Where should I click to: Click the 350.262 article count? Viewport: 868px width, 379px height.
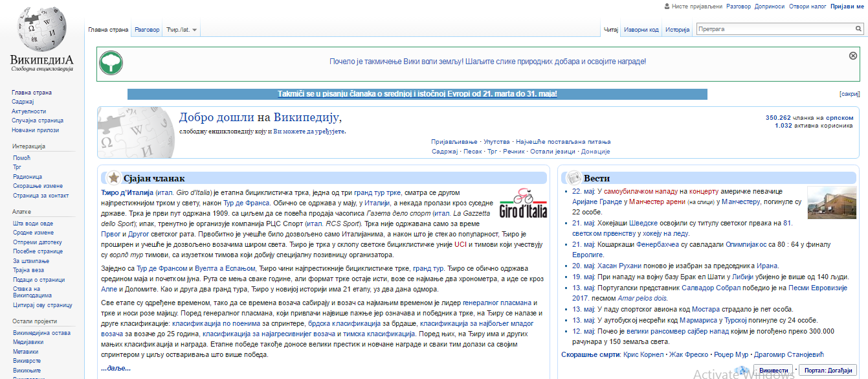[779, 118]
